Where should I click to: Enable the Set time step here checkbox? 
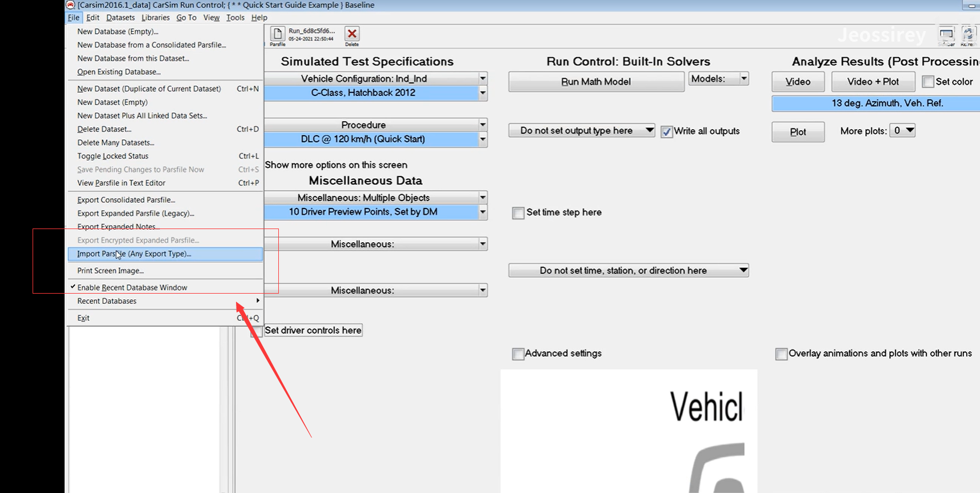click(x=518, y=213)
